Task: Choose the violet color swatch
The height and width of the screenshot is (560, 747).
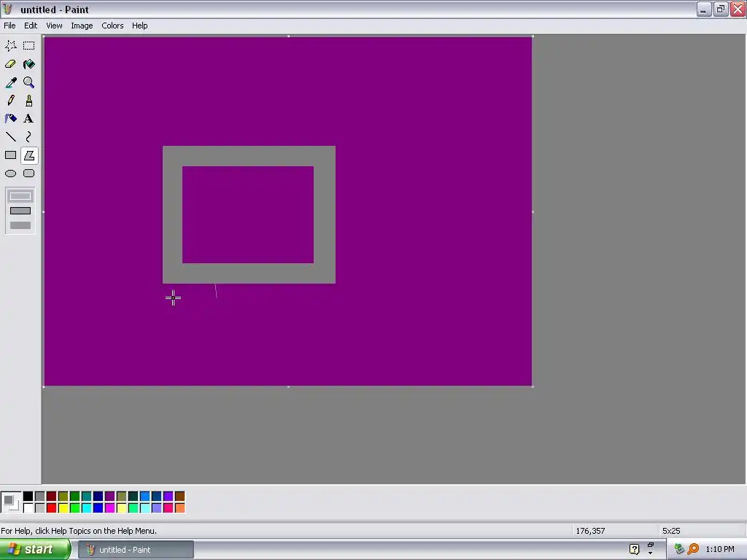Action: [169, 497]
